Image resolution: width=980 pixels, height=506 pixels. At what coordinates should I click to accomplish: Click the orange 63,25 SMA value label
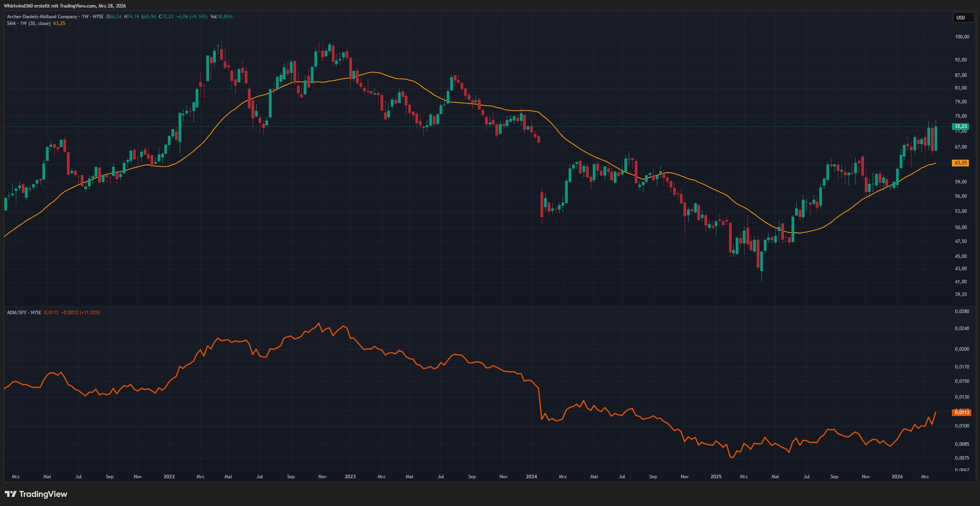click(960, 163)
